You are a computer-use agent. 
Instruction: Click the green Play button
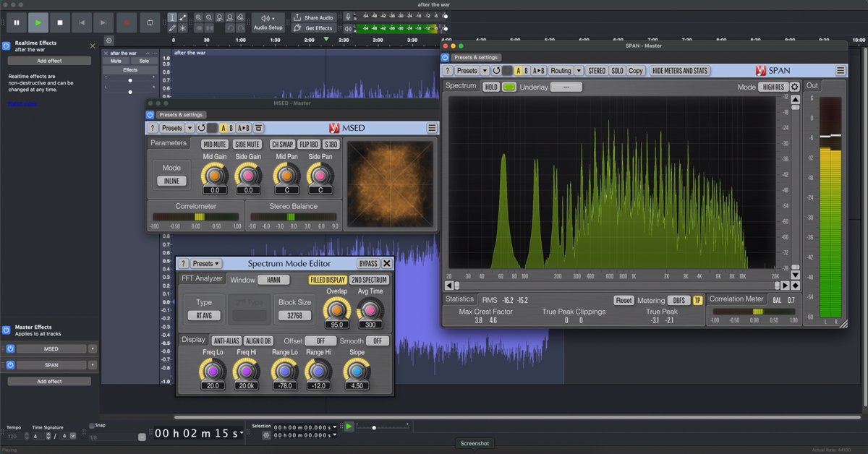38,22
